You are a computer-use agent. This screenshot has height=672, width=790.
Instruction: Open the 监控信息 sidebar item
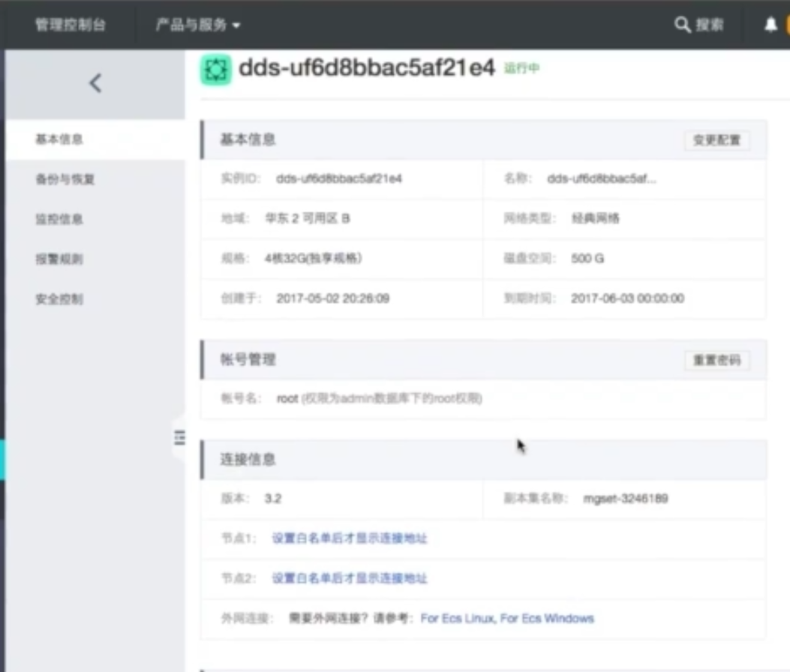(x=59, y=220)
